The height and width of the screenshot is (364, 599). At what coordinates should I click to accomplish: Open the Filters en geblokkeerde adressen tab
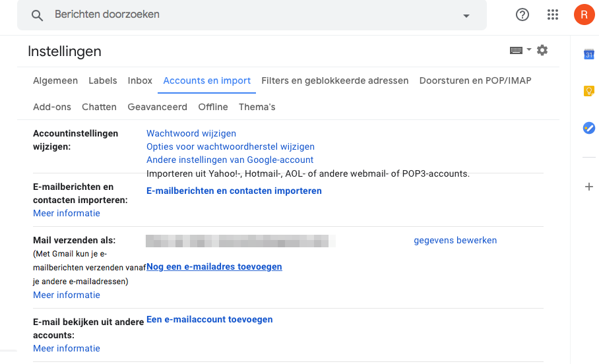pos(334,80)
